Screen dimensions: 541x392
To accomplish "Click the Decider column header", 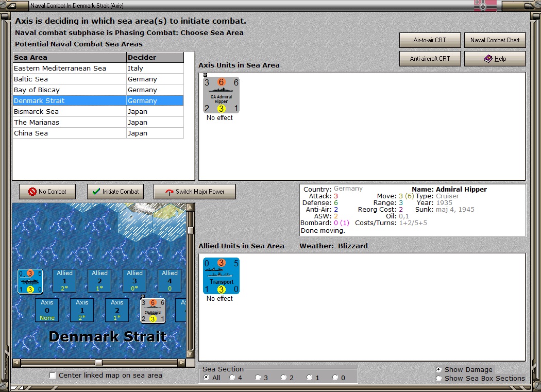I will point(155,57).
